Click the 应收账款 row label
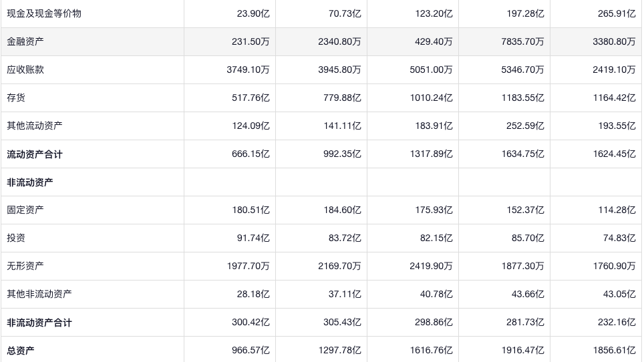 click(25, 69)
